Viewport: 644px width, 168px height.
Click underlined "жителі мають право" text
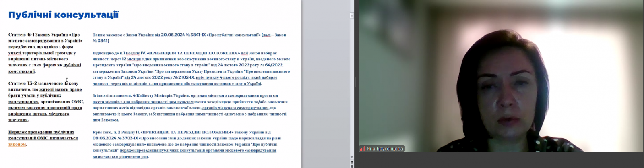point(60,89)
